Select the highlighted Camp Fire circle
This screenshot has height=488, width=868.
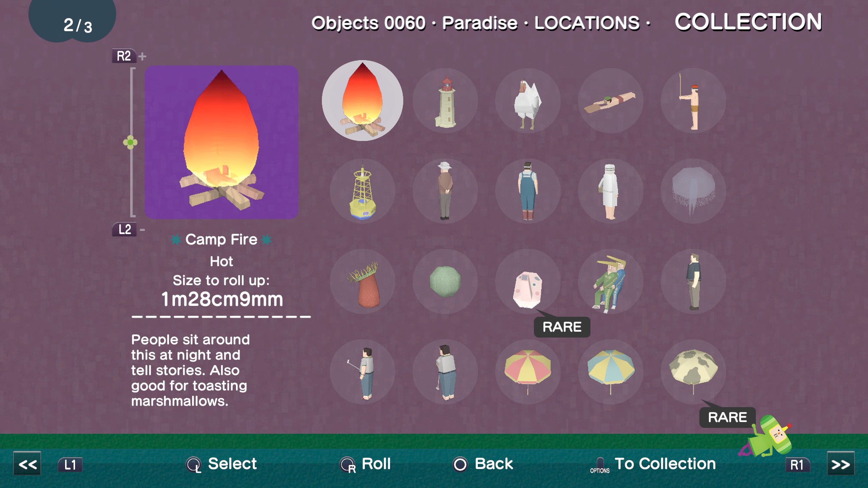(x=363, y=101)
